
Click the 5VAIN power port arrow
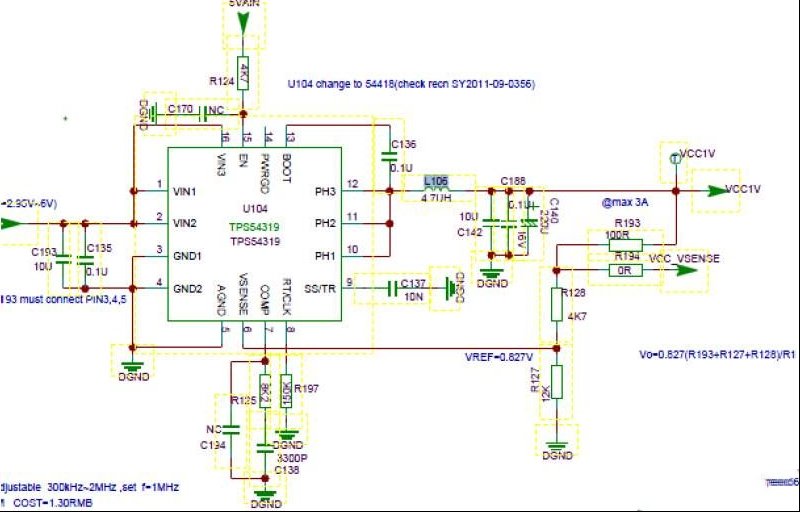(243, 21)
